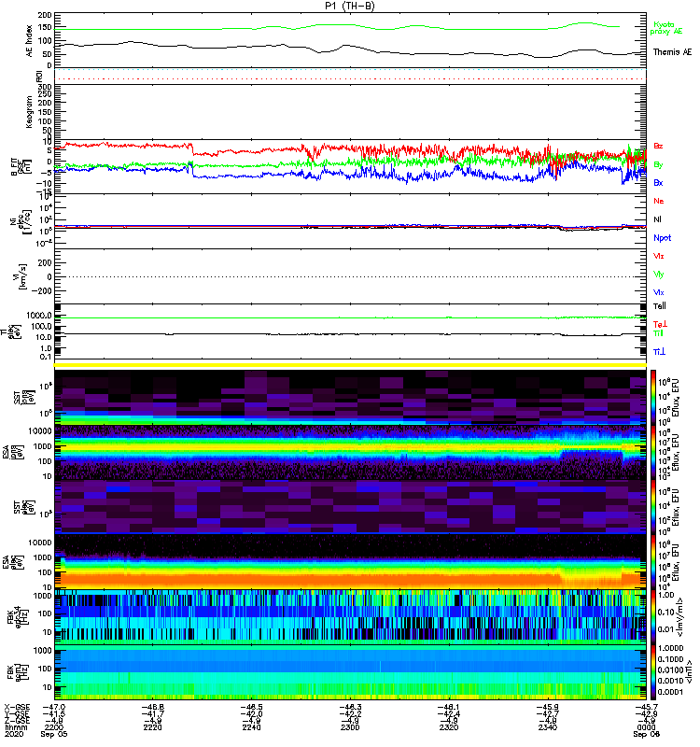
Task: Select the blue Npot legend label
Action: point(663,238)
